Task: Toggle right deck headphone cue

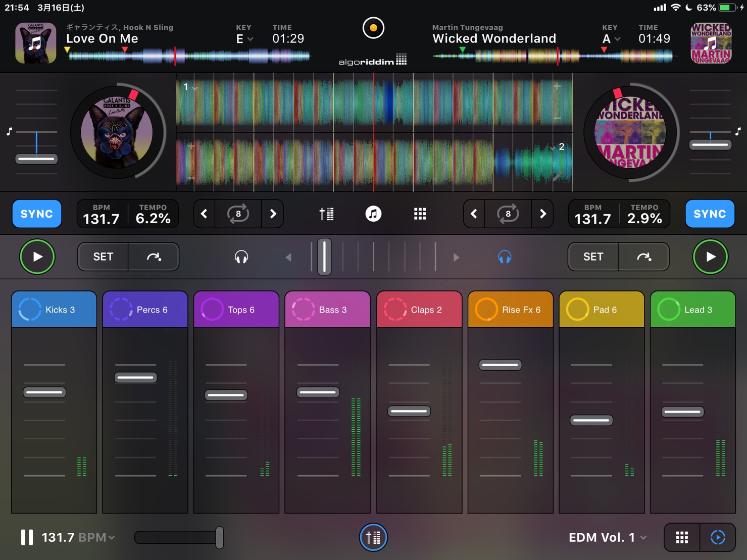Action: [505, 258]
